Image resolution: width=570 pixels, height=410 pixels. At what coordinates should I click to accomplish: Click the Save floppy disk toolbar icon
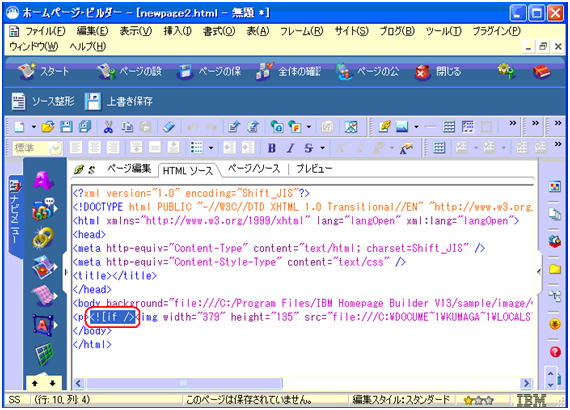tap(66, 127)
